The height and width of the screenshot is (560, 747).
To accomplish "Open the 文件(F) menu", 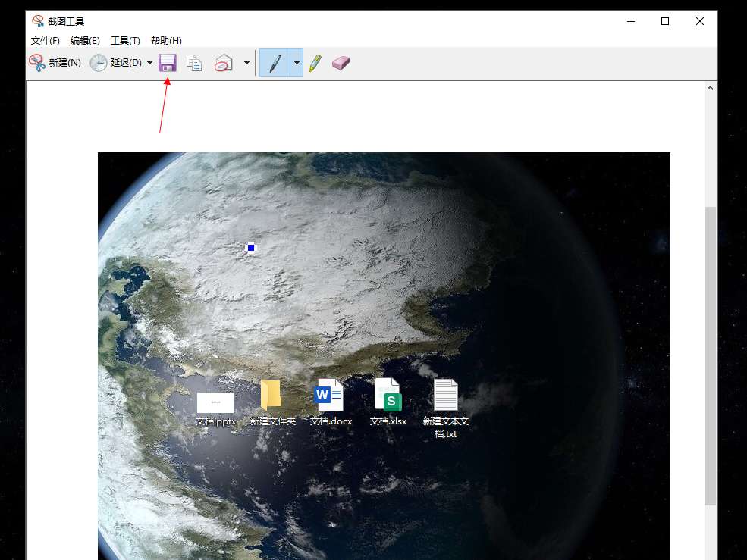I will tap(46, 40).
